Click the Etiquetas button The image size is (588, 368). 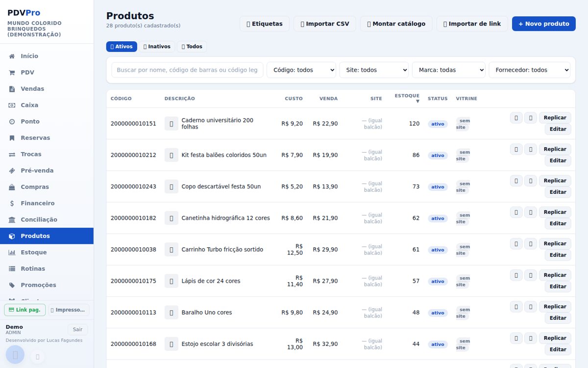point(265,24)
